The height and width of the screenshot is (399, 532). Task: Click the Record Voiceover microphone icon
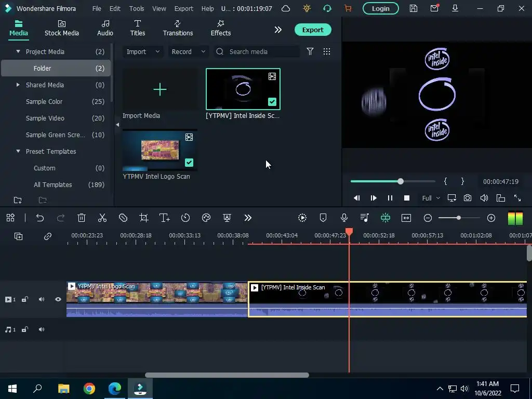point(344,218)
